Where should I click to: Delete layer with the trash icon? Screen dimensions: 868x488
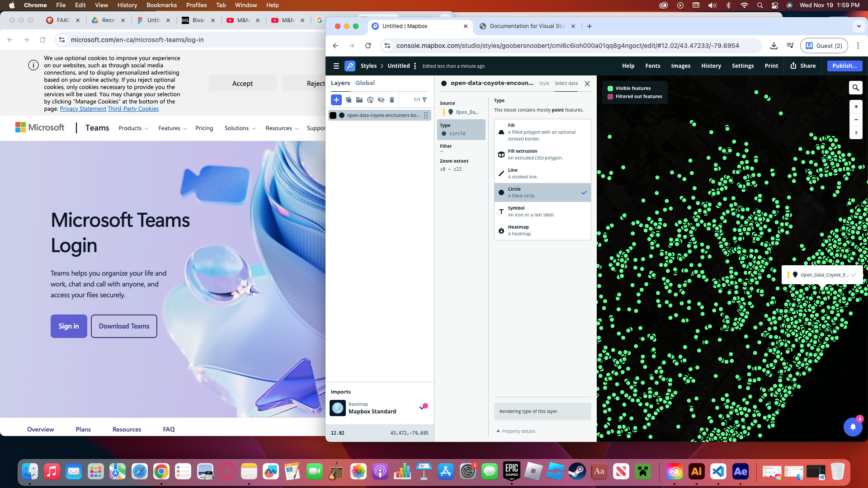click(x=392, y=100)
